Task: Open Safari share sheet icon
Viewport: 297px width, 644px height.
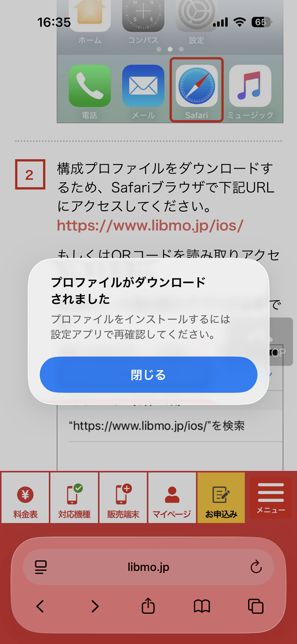Action: coord(148,607)
